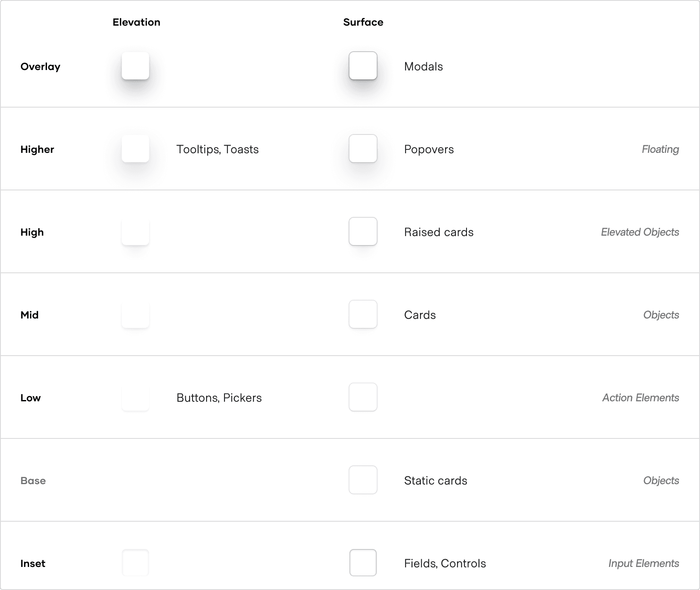Click the Input Elements category label
Viewport: 700px width, 590px height.
(643, 564)
